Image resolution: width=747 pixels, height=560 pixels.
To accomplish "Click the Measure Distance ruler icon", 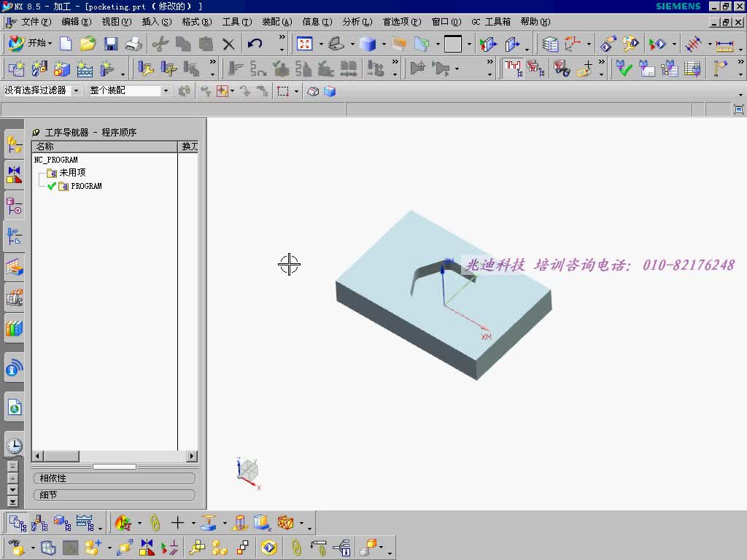I will 724,44.
